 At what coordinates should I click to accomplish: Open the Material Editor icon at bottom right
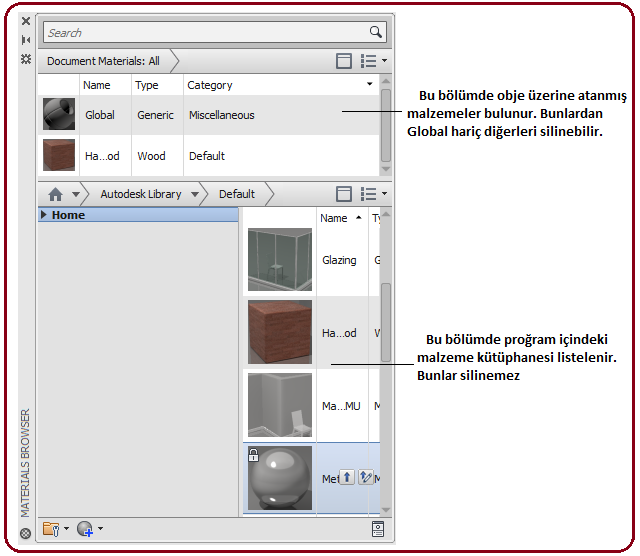click(x=378, y=529)
